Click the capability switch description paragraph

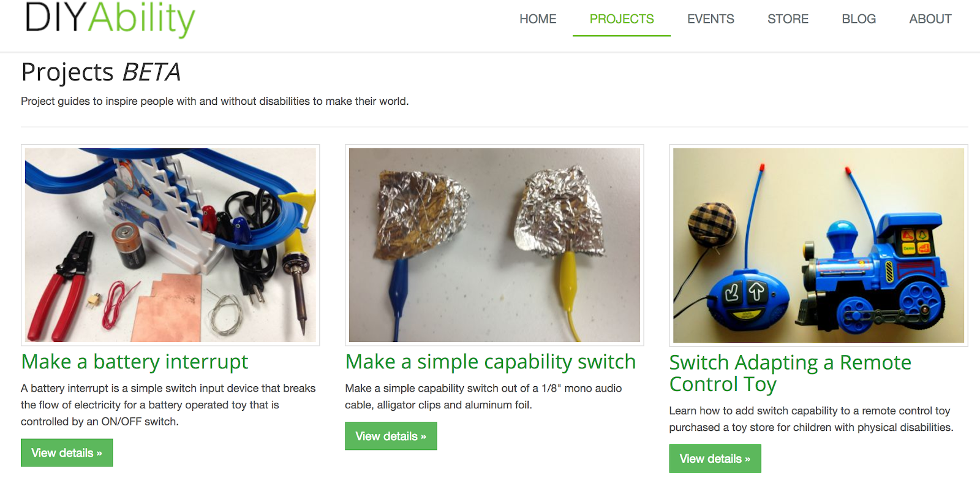483,397
